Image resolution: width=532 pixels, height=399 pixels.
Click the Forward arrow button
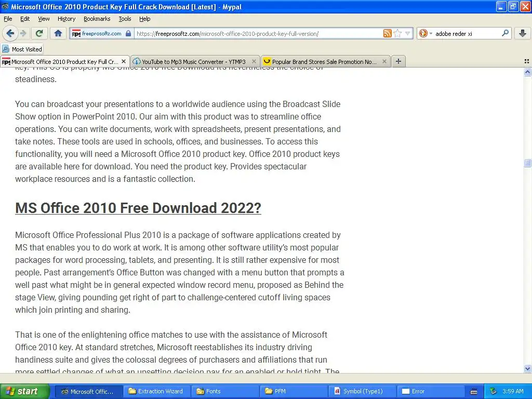pos(23,33)
